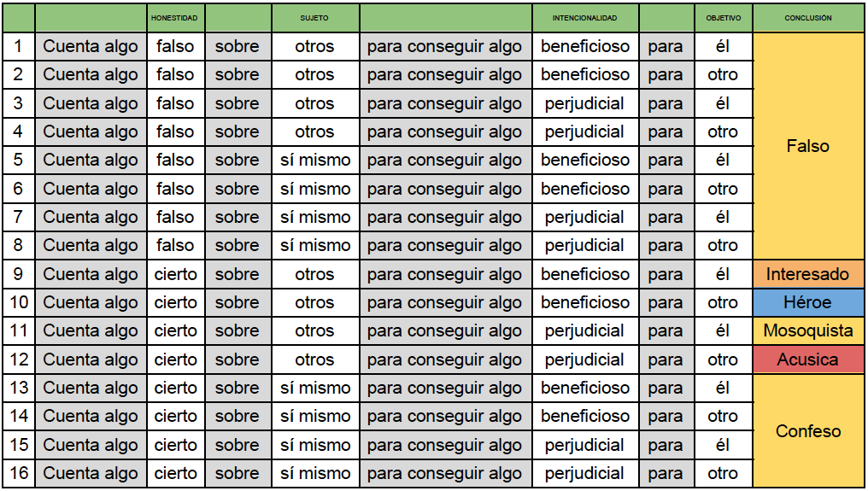Select the red Acusica cell
Image resolution: width=868 pixels, height=491 pixels.
807,359
